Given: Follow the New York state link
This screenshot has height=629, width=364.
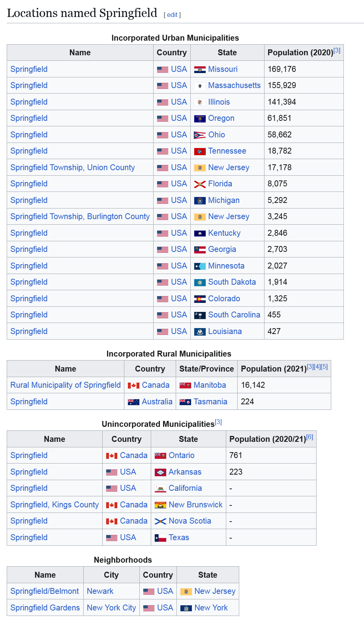Looking at the screenshot, I should pos(211,608).
